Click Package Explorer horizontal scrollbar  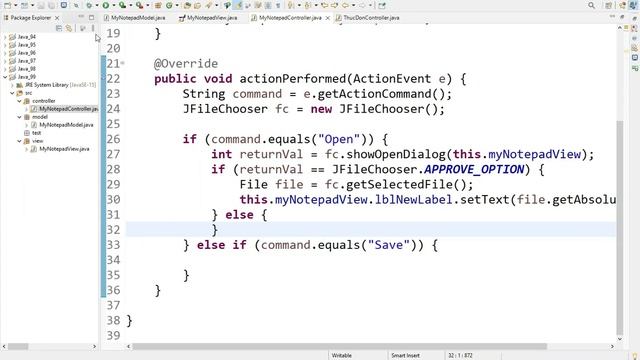click(x=18, y=347)
